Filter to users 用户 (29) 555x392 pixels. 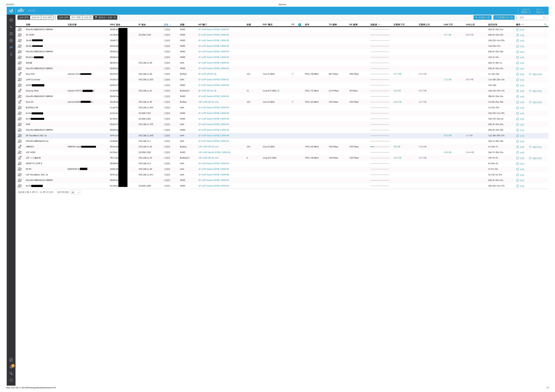pyautogui.click(x=76, y=17)
